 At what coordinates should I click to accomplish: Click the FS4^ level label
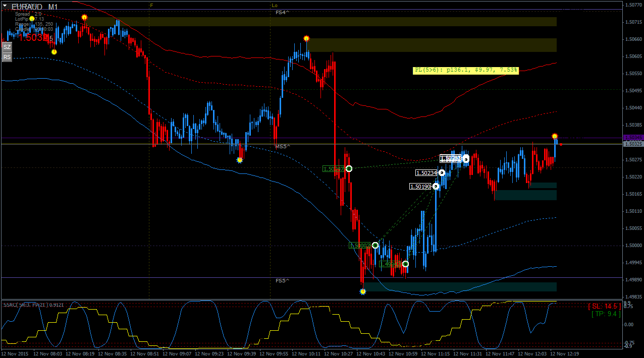tap(283, 12)
